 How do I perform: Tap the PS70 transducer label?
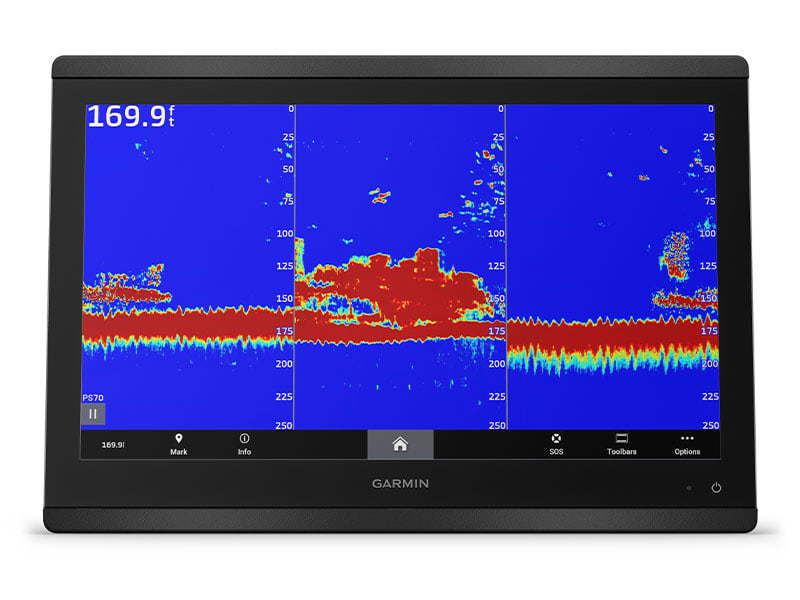click(92, 397)
